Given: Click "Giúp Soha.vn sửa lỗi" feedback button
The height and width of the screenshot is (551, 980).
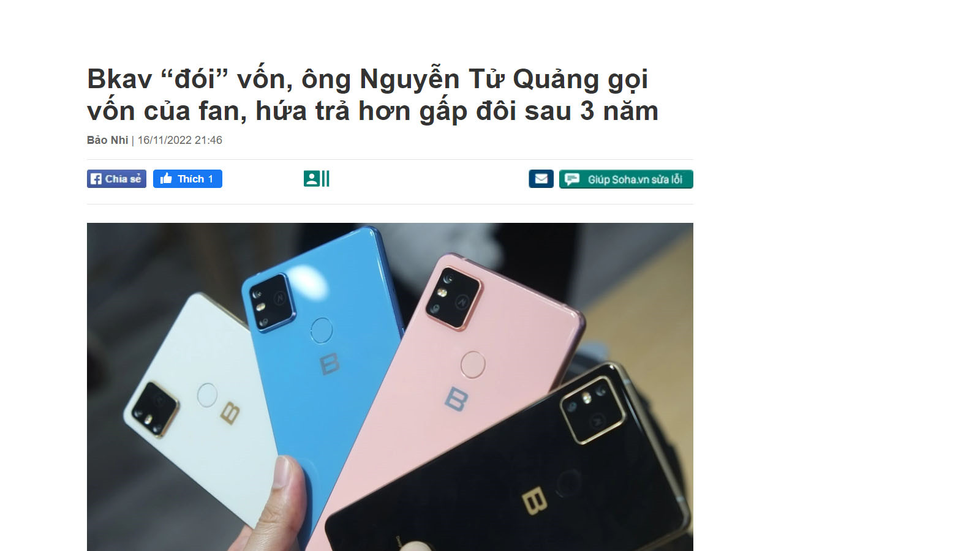Looking at the screenshot, I should coord(626,179).
